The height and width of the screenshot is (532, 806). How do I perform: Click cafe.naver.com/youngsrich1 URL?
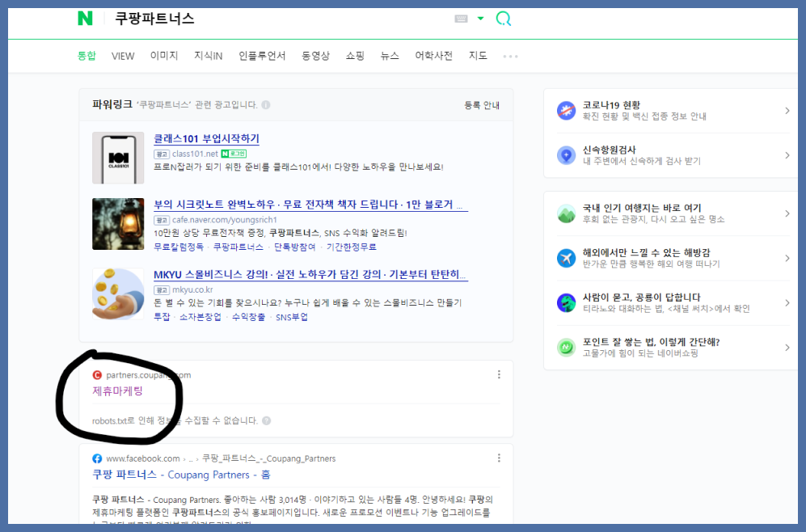[224, 219]
